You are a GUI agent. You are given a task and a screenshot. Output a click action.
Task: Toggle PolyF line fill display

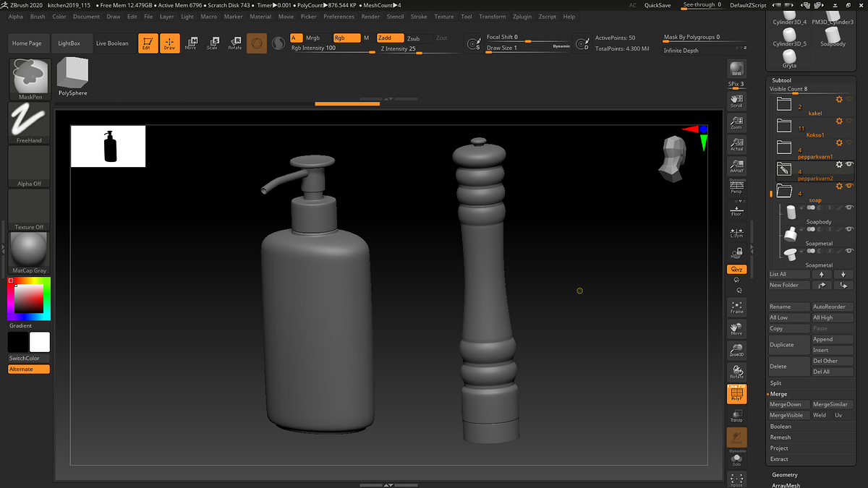coord(736,394)
